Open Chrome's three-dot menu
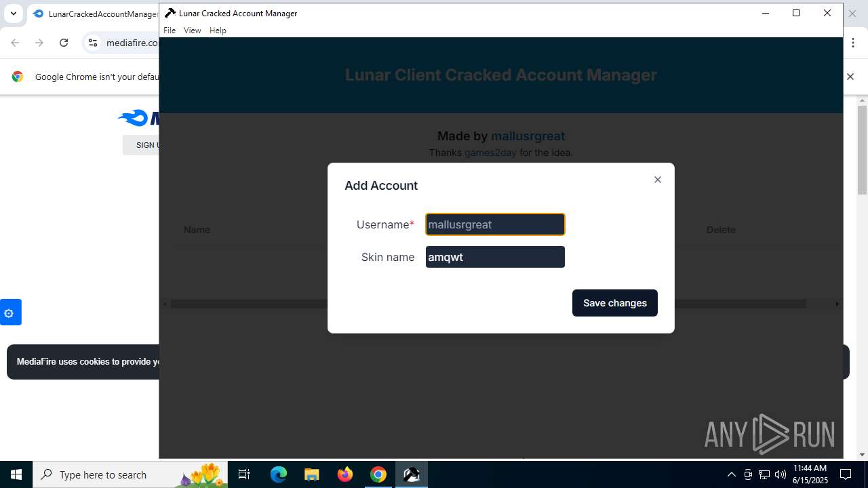868x488 pixels. pyautogui.click(x=853, y=43)
